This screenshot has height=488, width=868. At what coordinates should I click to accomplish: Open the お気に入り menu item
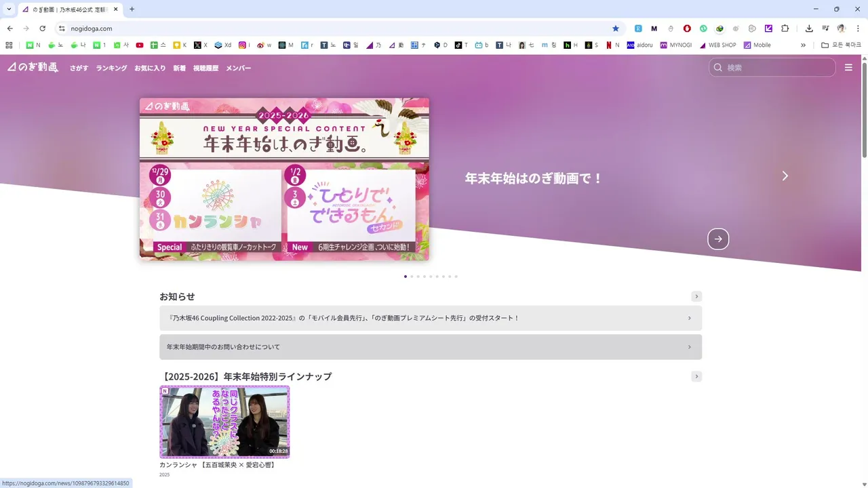[150, 68]
